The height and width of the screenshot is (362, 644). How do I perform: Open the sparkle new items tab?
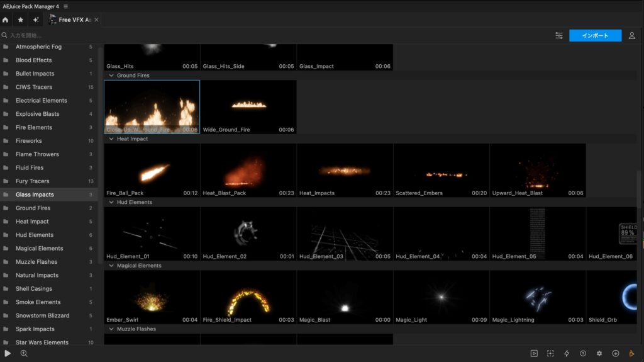click(36, 20)
